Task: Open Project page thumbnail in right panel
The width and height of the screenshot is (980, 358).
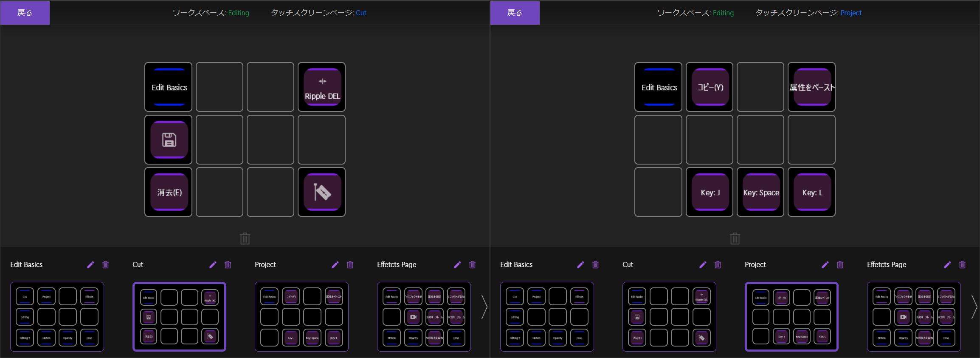Action: coord(791,317)
